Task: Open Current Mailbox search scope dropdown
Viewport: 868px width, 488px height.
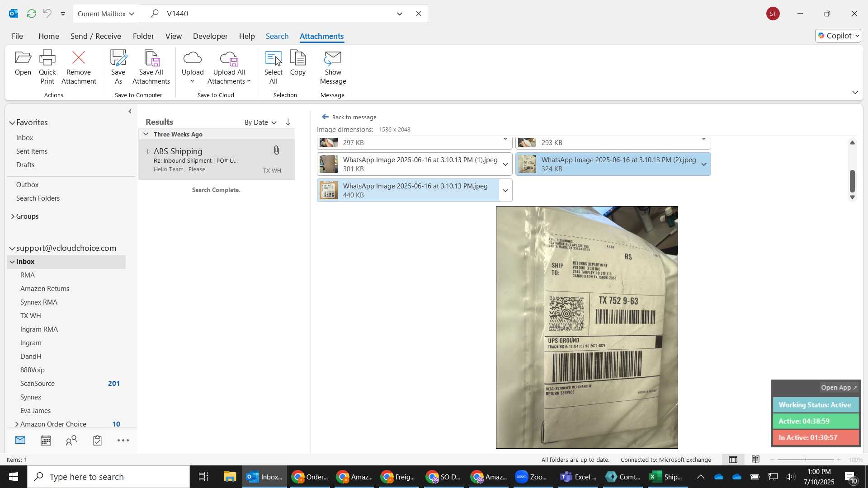Action: [x=106, y=14]
